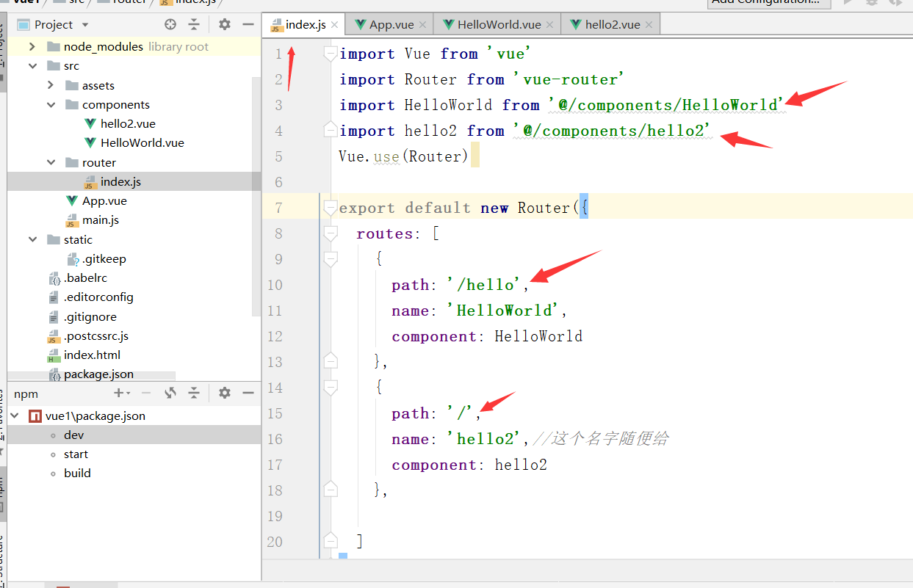913x588 pixels.
Task: Collapse all in Project panel toolbar
Action: [194, 24]
